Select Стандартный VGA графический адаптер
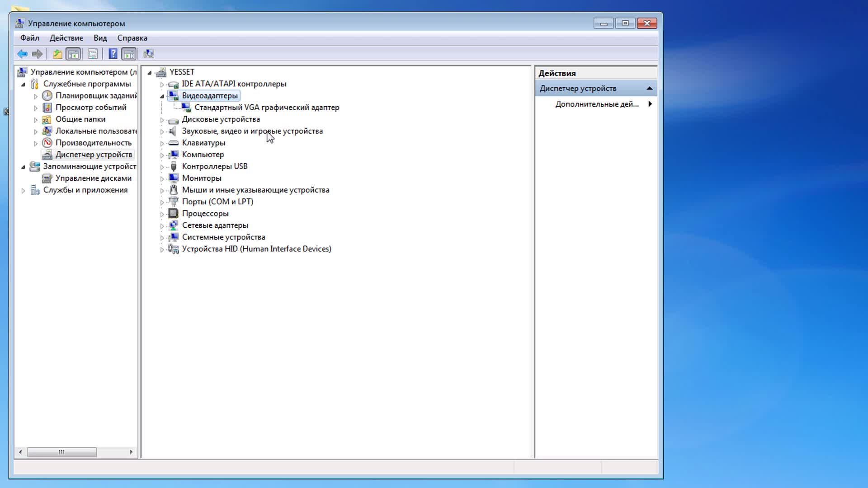Screen dimensions: 868x488 pyautogui.click(x=267, y=108)
